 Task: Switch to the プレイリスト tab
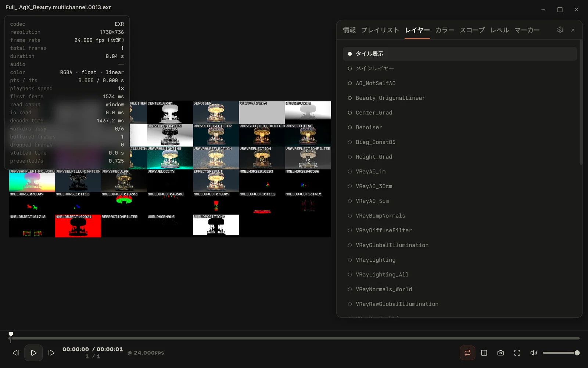(x=380, y=30)
